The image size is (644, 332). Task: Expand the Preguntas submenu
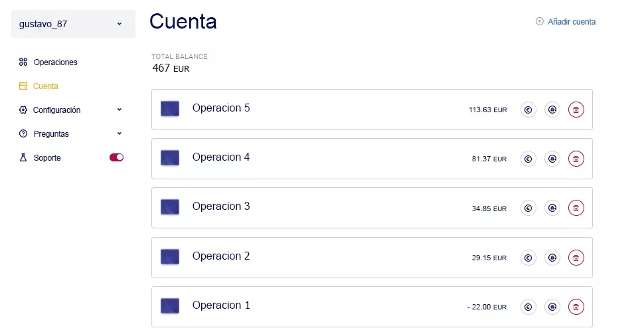(120, 134)
